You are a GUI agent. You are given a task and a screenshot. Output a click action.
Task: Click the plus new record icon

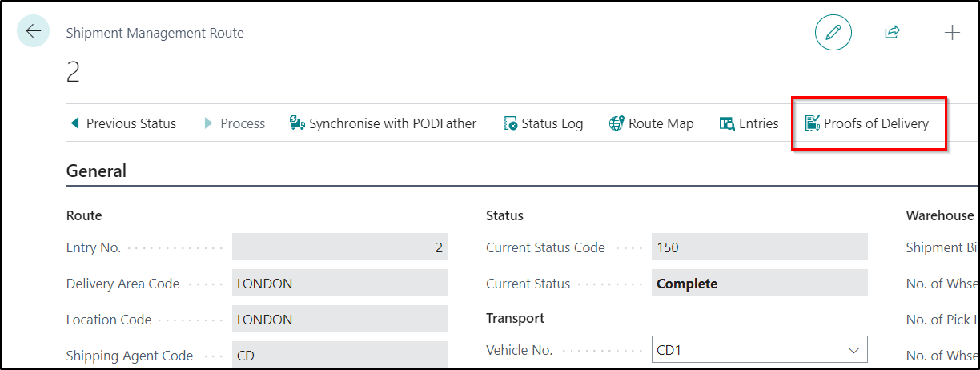[x=952, y=33]
